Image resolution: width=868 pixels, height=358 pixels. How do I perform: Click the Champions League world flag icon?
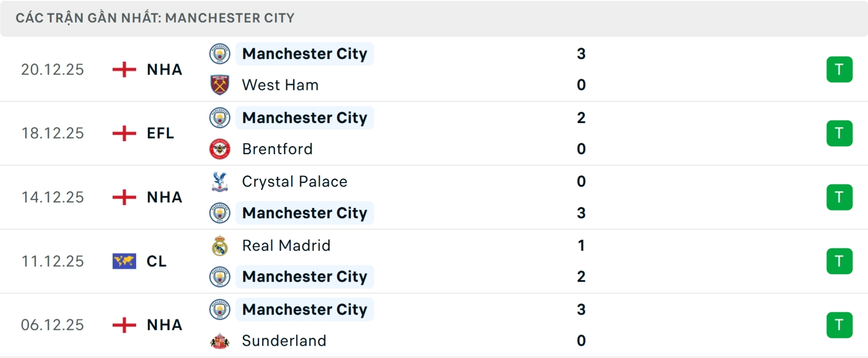pos(124,261)
